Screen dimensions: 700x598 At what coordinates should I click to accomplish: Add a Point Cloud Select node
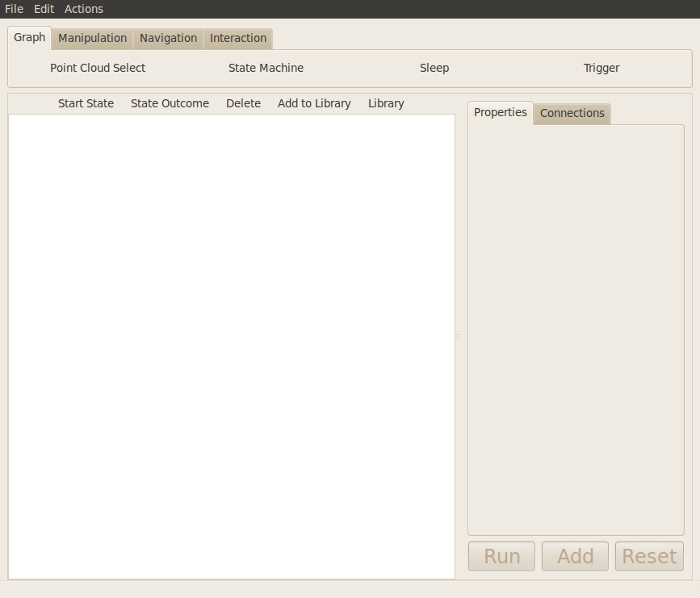(98, 68)
